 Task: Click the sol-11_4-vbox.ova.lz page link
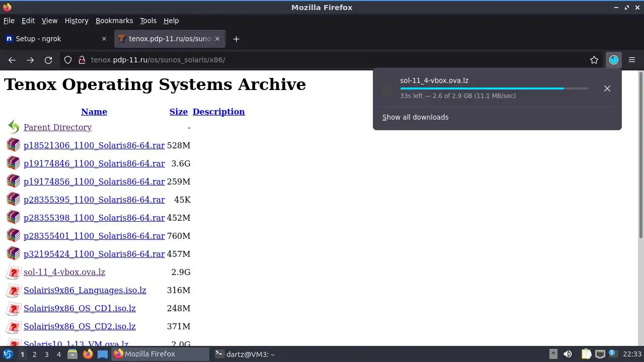pos(64,272)
